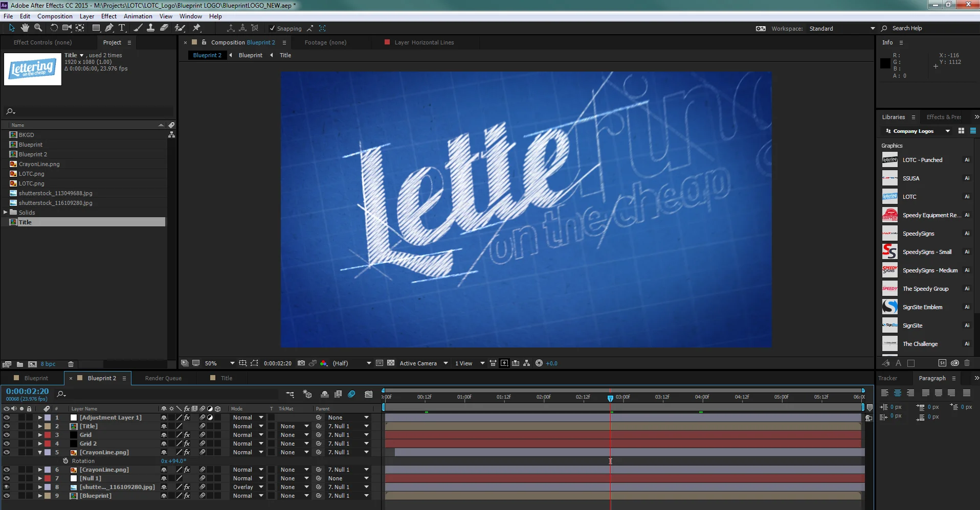980x510 pixels.
Task: Click the Creative Cloud sync icon in Libraries
Action: [955, 363]
